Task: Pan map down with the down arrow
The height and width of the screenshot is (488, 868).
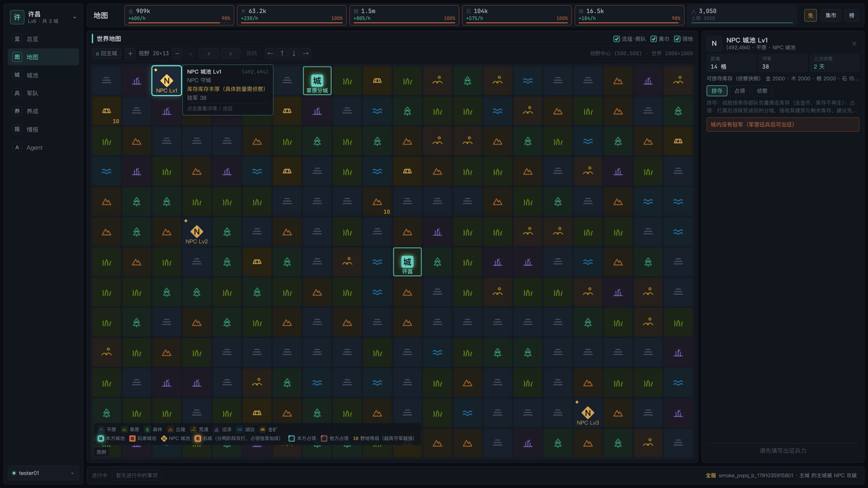Action: point(294,53)
